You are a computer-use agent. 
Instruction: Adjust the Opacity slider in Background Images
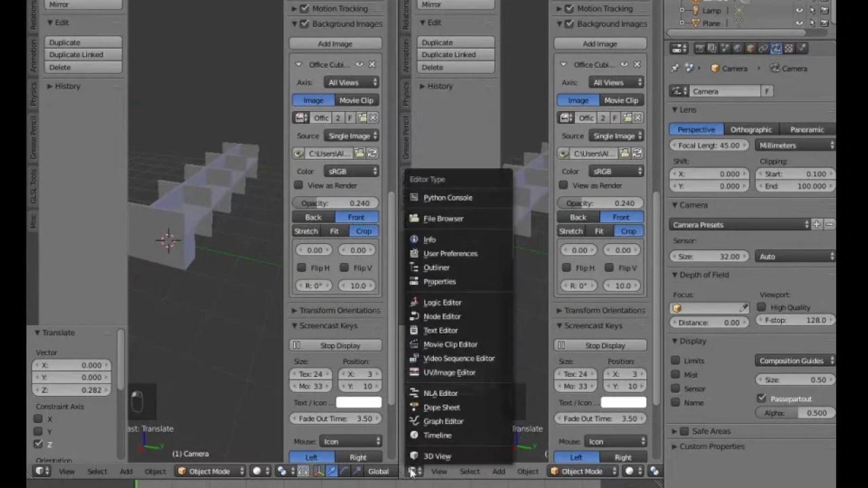tap(335, 202)
